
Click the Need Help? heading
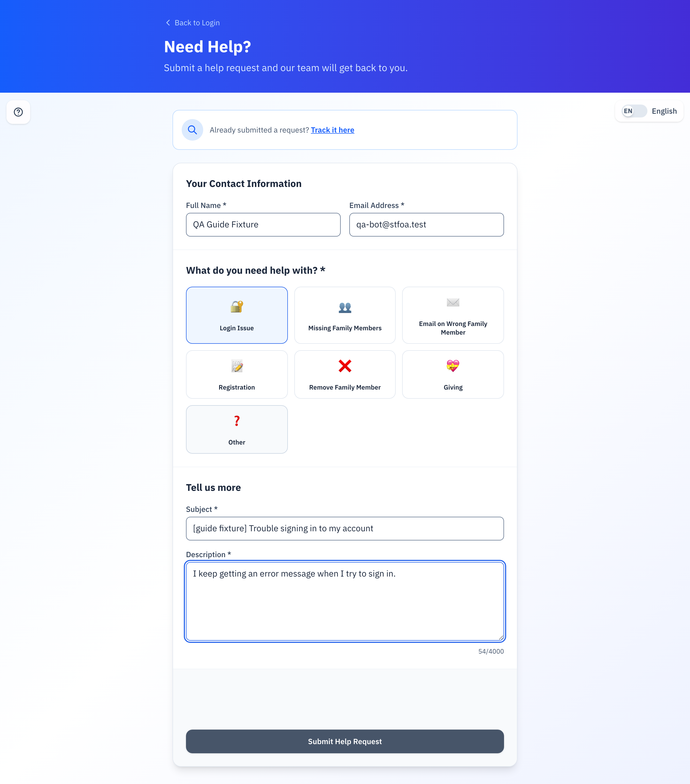207,47
